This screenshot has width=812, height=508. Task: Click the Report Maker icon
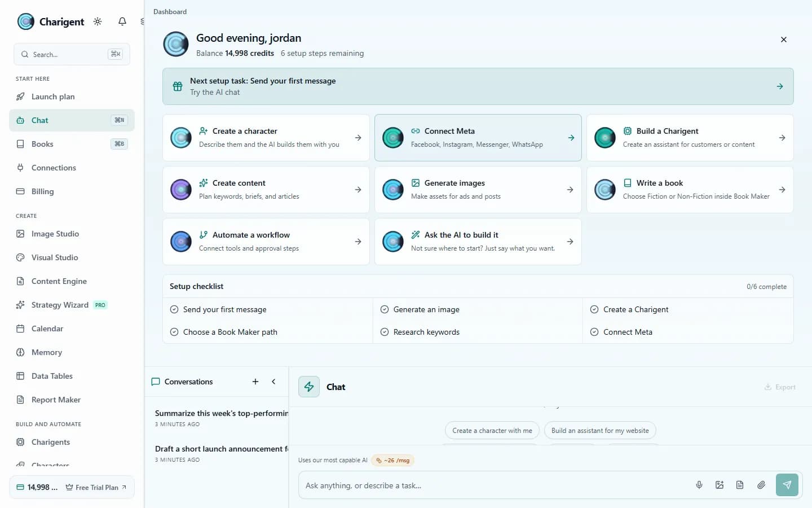20,400
